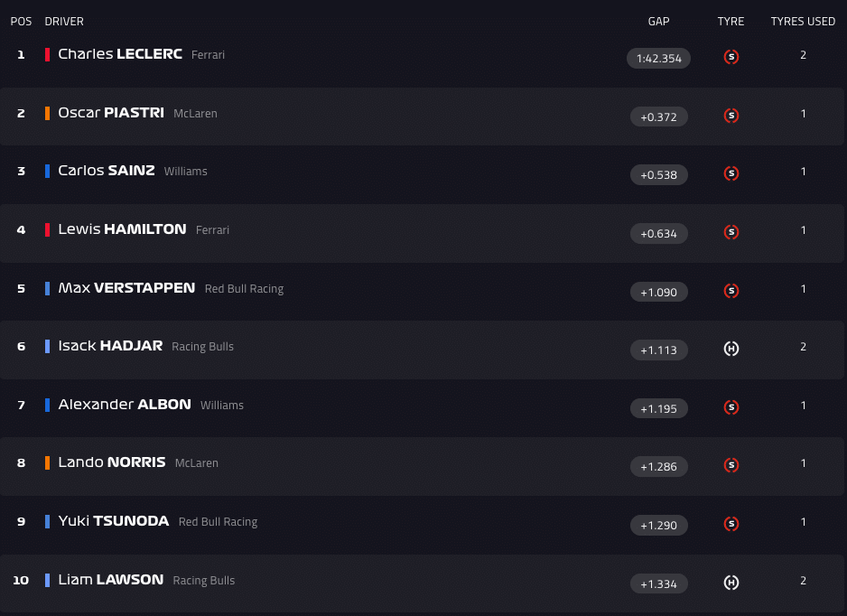
Task: Click Verstappen's soft tyre icon
Action: tap(731, 291)
